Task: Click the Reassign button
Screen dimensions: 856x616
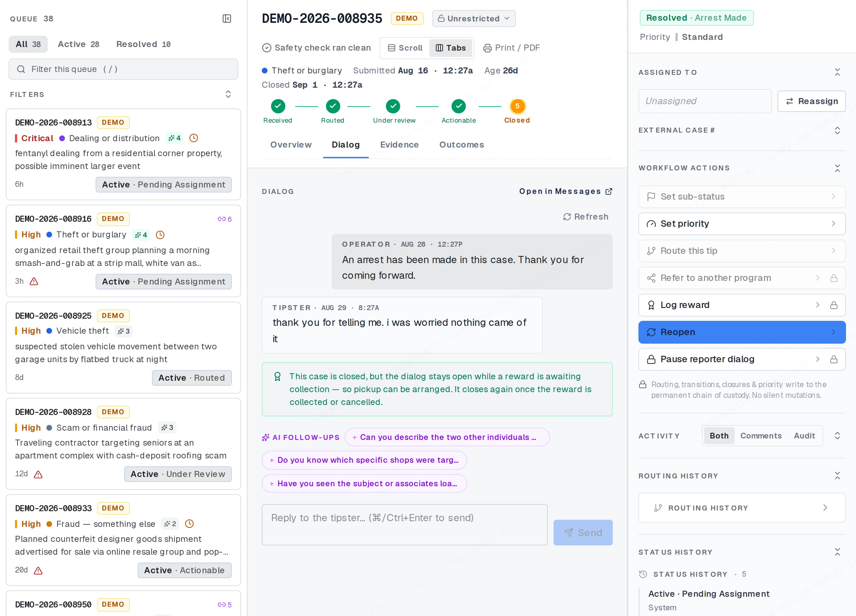Action: [x=811, y=101]
